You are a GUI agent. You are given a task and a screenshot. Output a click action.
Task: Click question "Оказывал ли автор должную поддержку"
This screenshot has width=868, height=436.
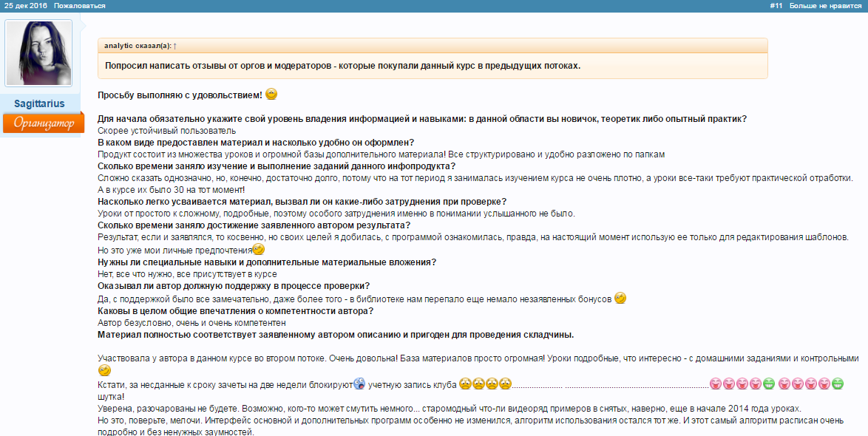[x=234, y=286]
